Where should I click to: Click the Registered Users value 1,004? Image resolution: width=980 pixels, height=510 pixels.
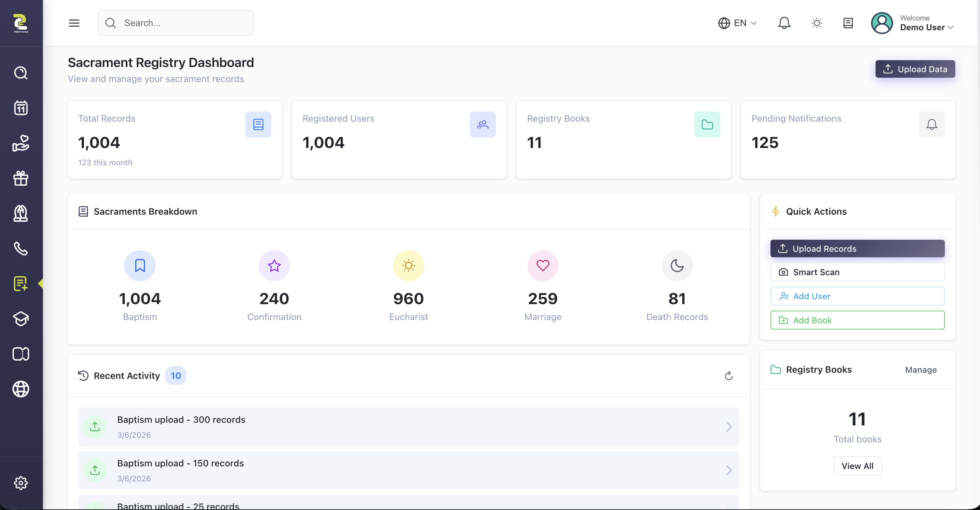(323, 142)
